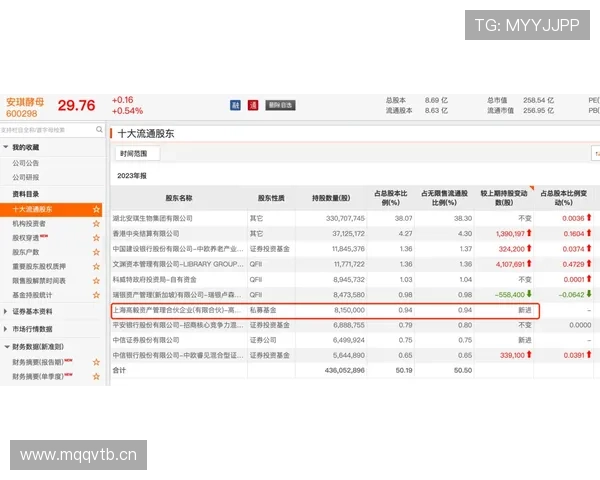This screenshot has width=600, height=480.
Task: Click the 私募基金 shareholder type cell
Action: click(x=263, y=310)
